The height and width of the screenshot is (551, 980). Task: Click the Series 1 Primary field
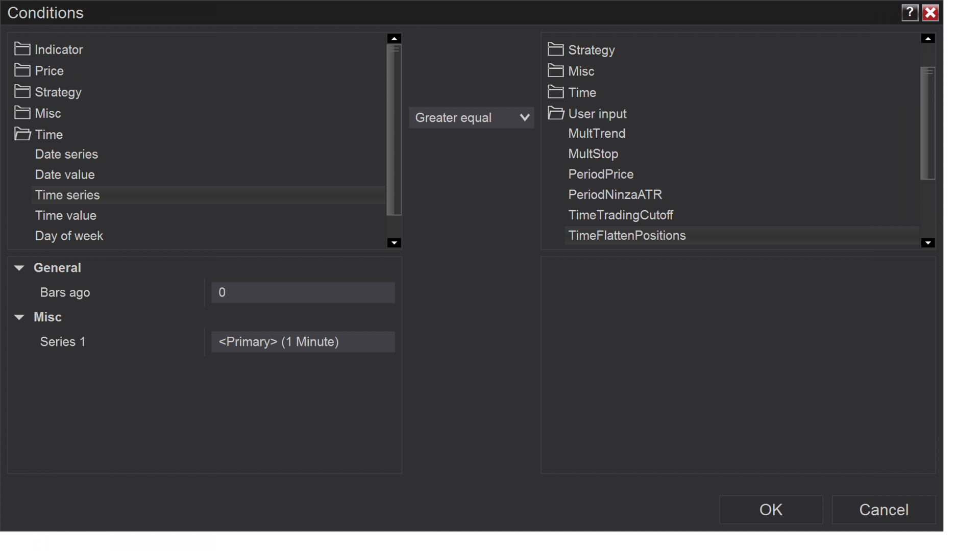pyautogui.click(x=303, y=342)
